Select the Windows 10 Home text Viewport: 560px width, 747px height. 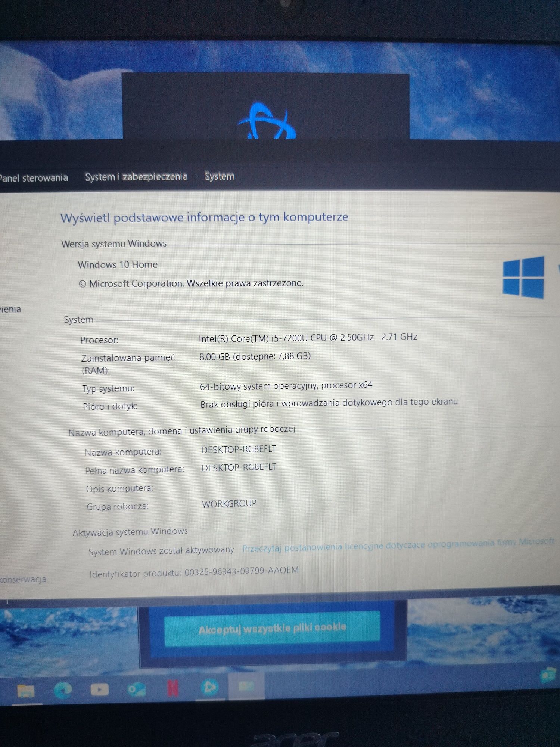(x=118, y=265)
